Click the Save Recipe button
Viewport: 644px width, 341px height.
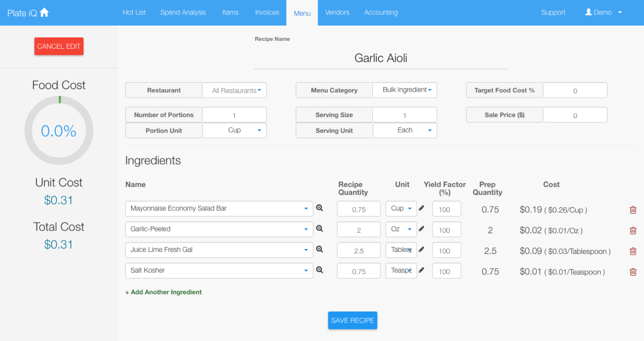click(x=352, y=320)
